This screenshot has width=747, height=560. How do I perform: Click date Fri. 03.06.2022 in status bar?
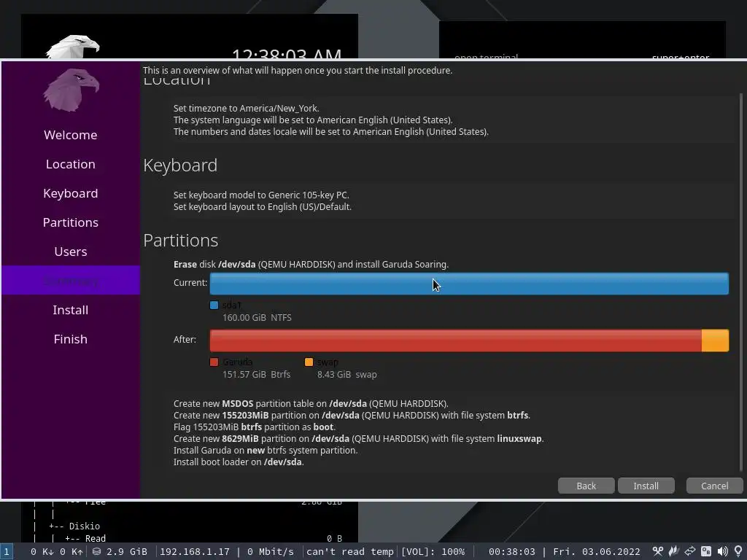pos(597,551)
